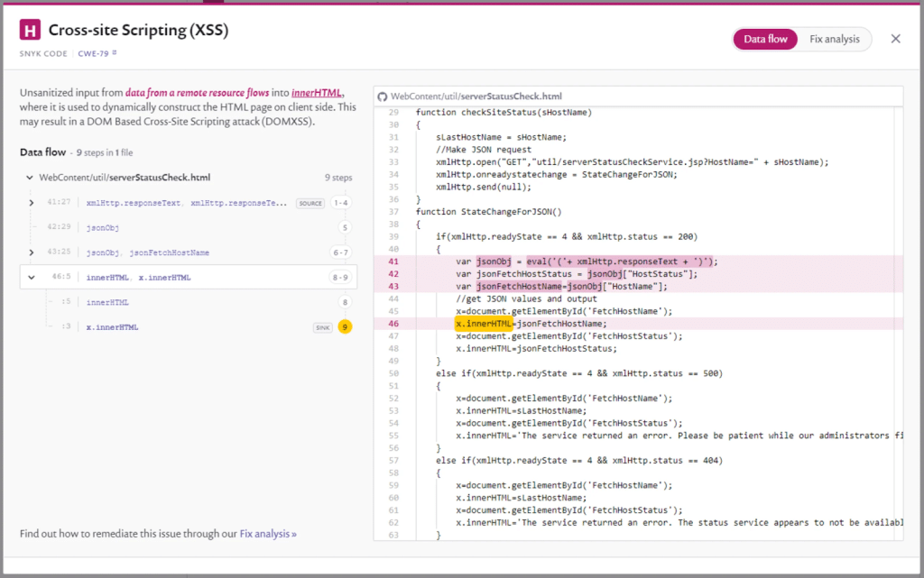Collapse the serverStatusCheck.html file tree
This screenshot has width=924, height=578.
click(30, 178)
